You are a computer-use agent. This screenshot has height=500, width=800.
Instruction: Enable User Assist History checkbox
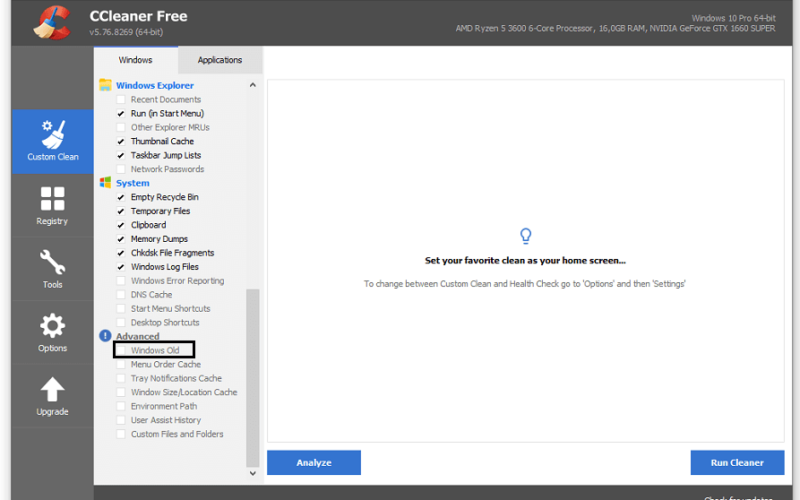coord(121,420)
